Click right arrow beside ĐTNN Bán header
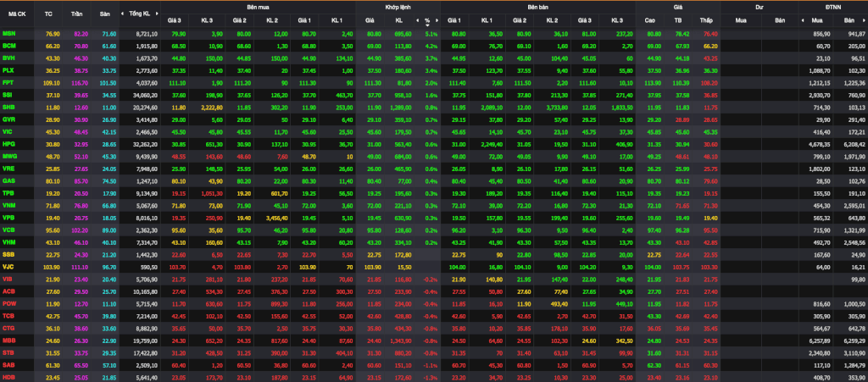The width and height of the screenshot is (868, 382). pyautogui.click(x=865, y=20)
